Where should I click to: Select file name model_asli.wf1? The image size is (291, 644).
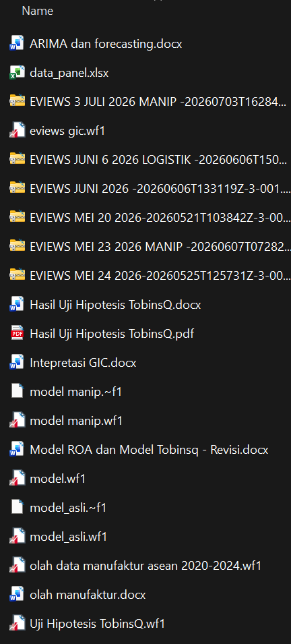(68, 537)
